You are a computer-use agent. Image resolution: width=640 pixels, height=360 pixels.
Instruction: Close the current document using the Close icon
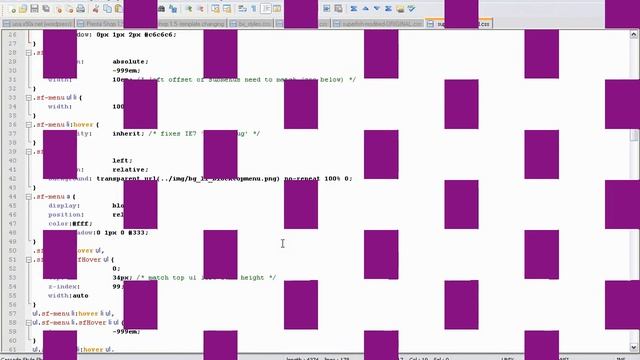click(x=59, y=9)
